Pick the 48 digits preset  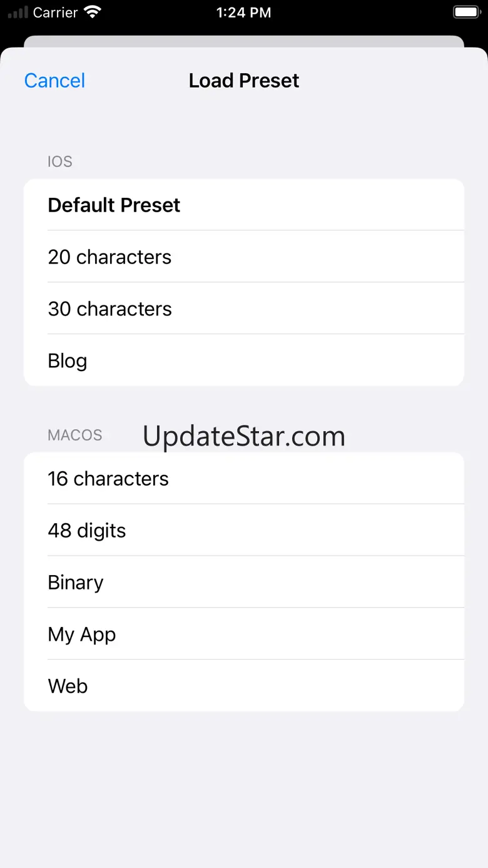coord(244,531)
